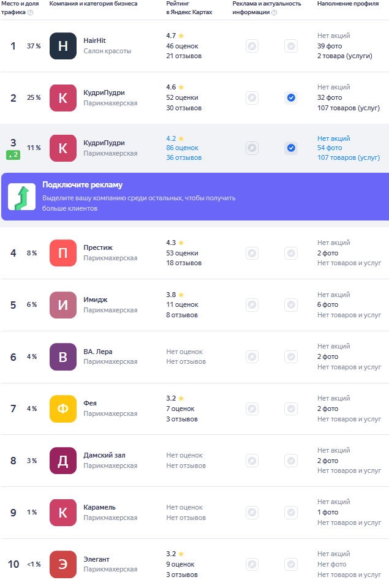Open the avatar in the 25 % traffic row
The width and height of the screenshot is (389, 588).
[63, 98]
